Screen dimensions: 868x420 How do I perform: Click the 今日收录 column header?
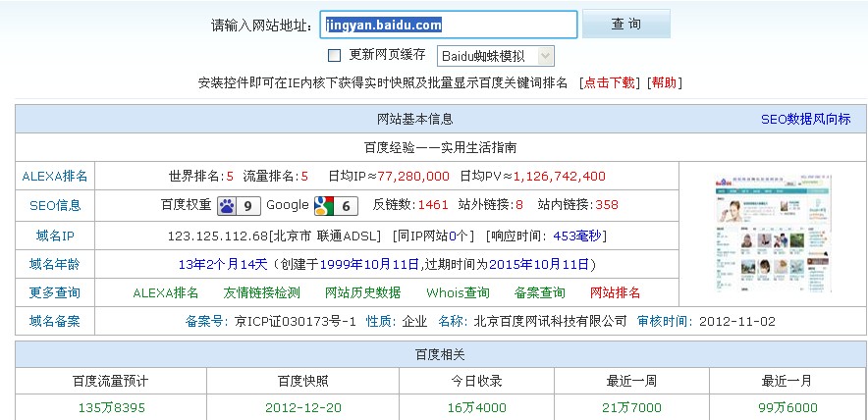coord(476,382)
